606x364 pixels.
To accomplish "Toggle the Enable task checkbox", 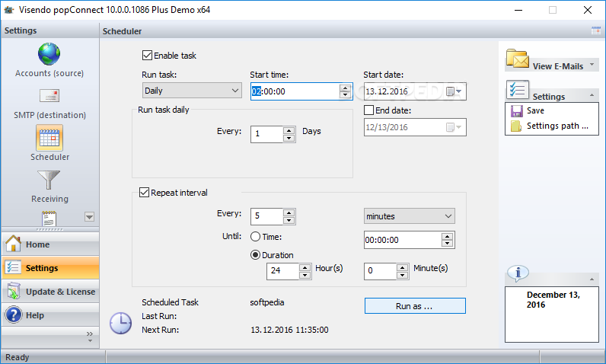I will click(x=147, y=56).
